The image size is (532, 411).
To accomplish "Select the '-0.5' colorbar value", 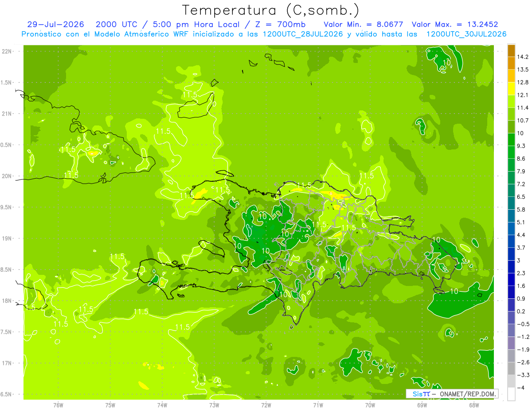I will [x=523, y=324].
